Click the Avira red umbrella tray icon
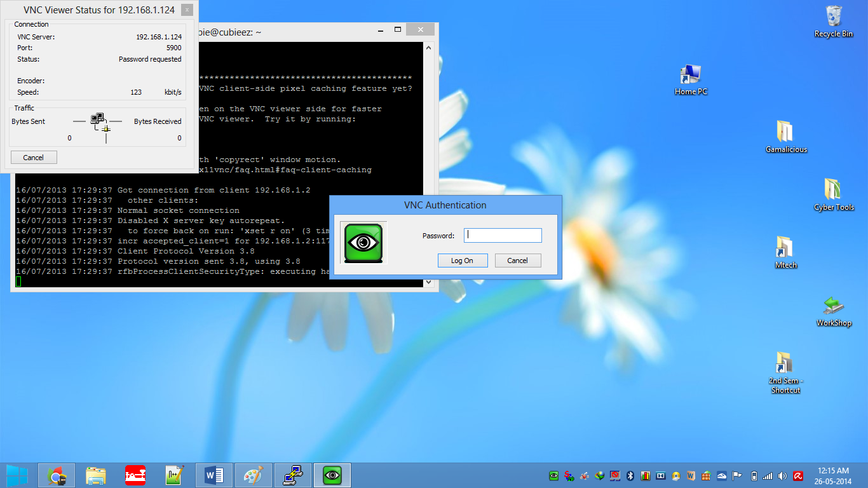868x488 pixels. pos(798,476)
